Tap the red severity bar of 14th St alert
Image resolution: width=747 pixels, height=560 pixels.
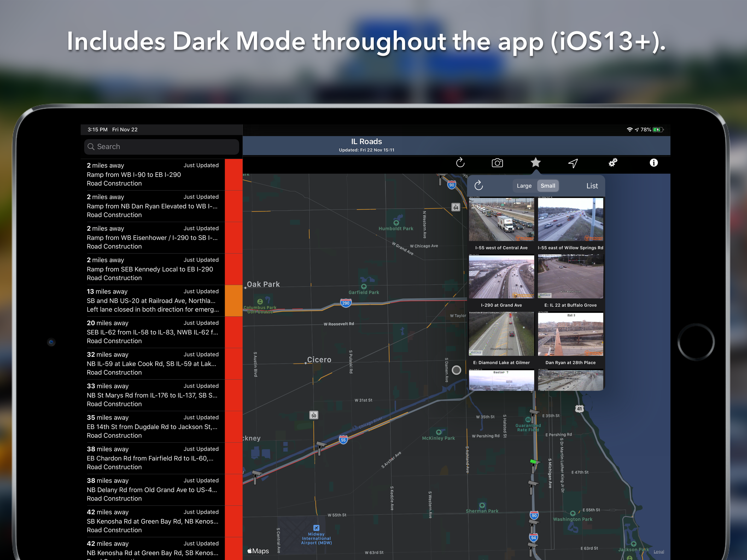(234, 427)
